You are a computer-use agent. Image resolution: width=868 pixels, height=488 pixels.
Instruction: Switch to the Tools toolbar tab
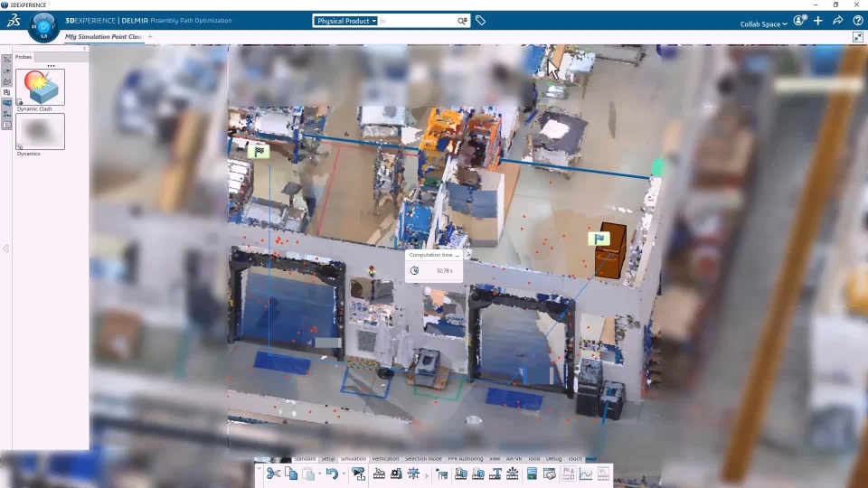(x=534, y=459)
